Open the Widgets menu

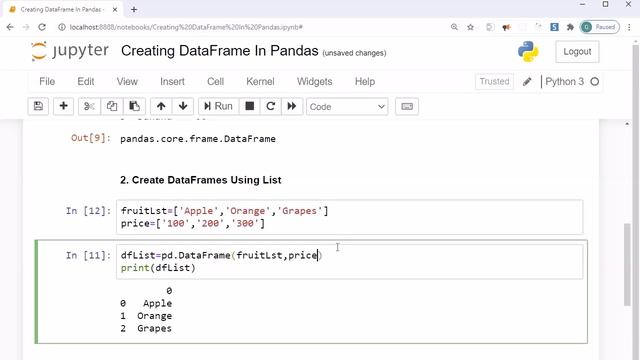click(314, 82)
